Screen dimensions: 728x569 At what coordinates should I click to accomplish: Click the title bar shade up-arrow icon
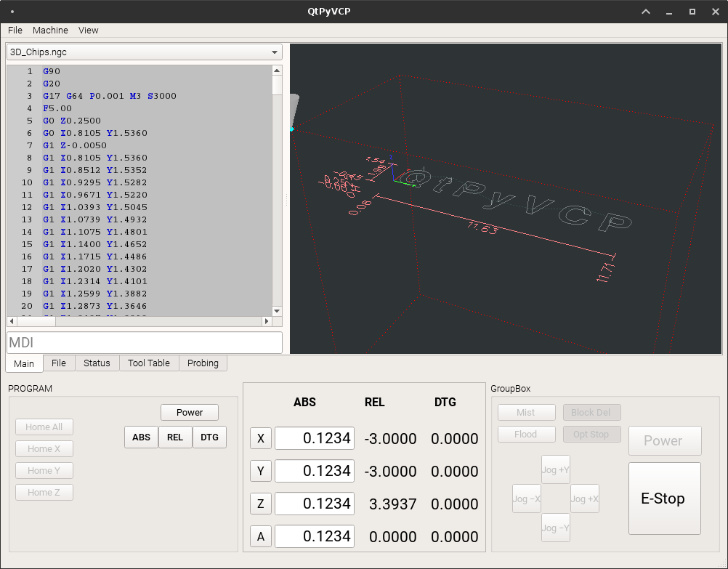(x=646, y=12)
